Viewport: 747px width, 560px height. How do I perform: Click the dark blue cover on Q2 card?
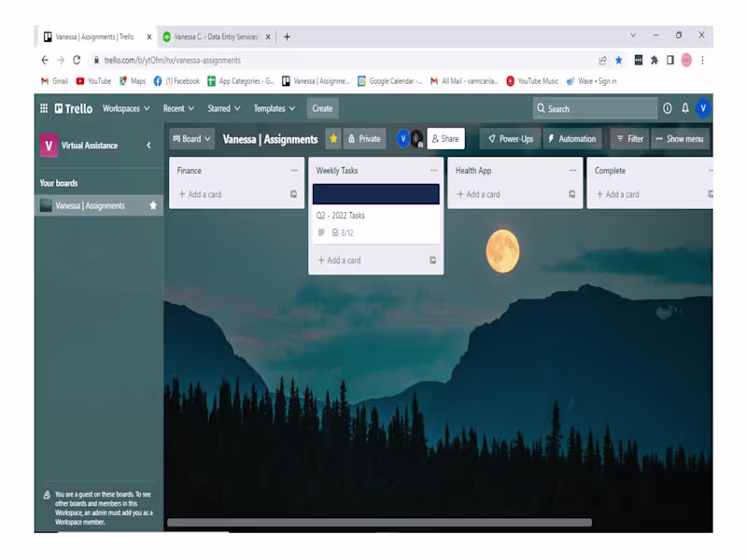pyautogui.click(x=376, y=194)
